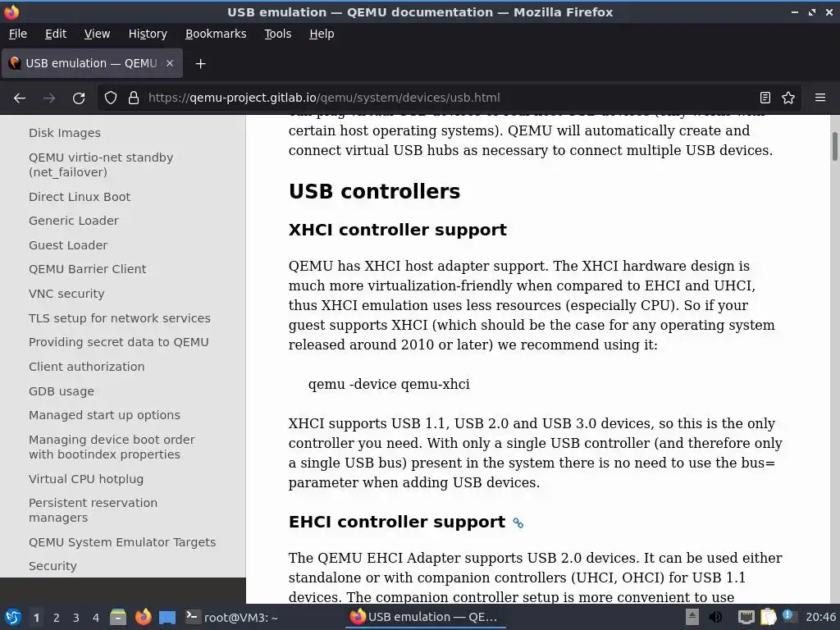
Task: Go back to the previous page
Action: tap(20, 98)
